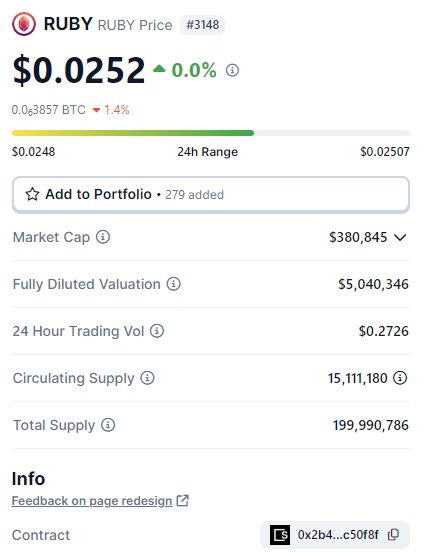
Task: Click the $380,845 market cap value
Action: pyautogui.click(x=358, y=237)
